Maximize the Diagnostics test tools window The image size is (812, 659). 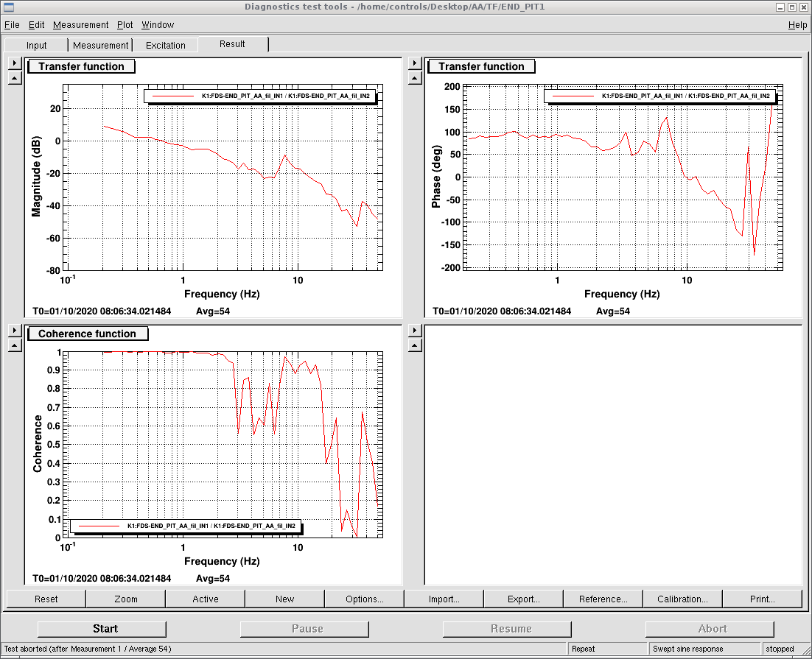point(792,7)
